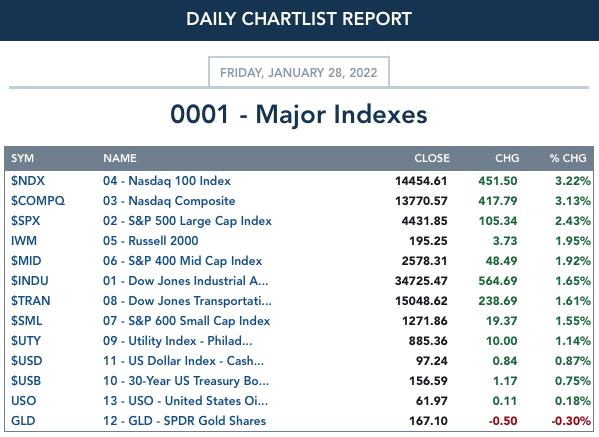Click the $SPX symbol
599x437 pixels.
[x=26, y=221]
